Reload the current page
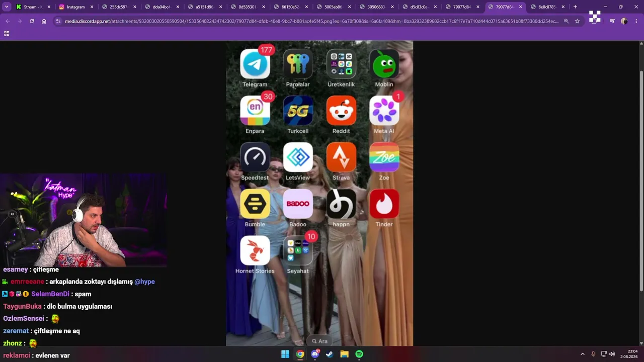 [x=32, y=21]
